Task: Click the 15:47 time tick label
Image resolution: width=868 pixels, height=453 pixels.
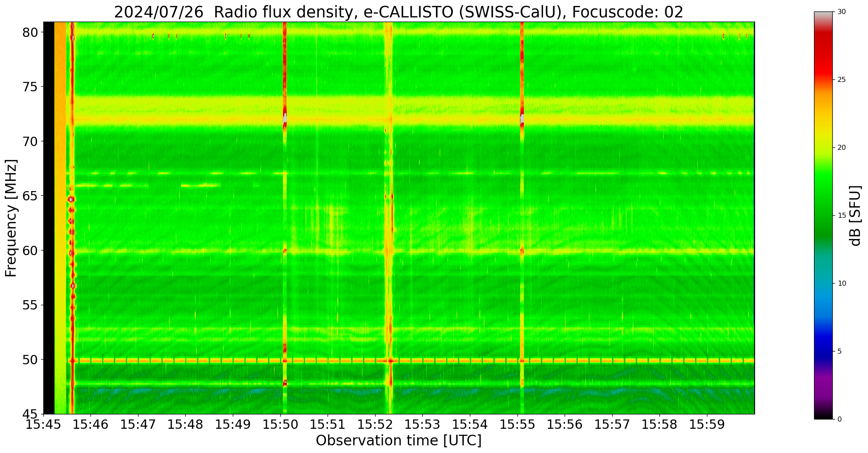Action: (x=138, y=425)
